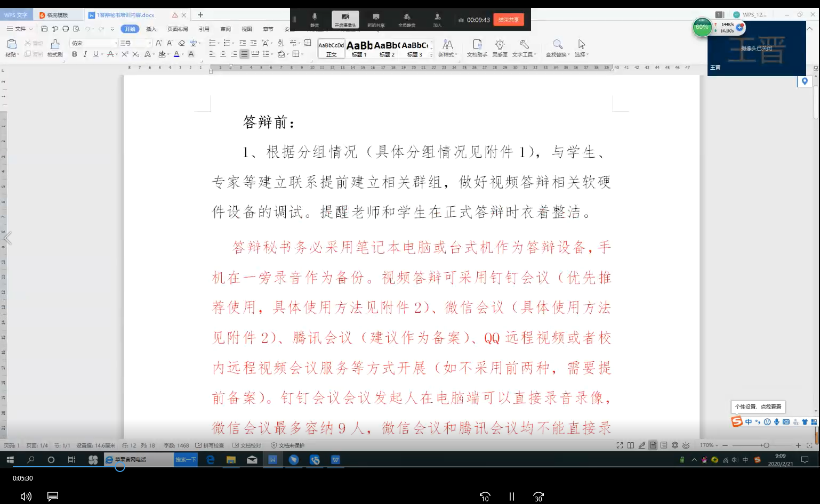Open the Inspiration (灵感匣) lightbulb tool
Viewport: 820px width, 504px height.
[x=500, y=47]
